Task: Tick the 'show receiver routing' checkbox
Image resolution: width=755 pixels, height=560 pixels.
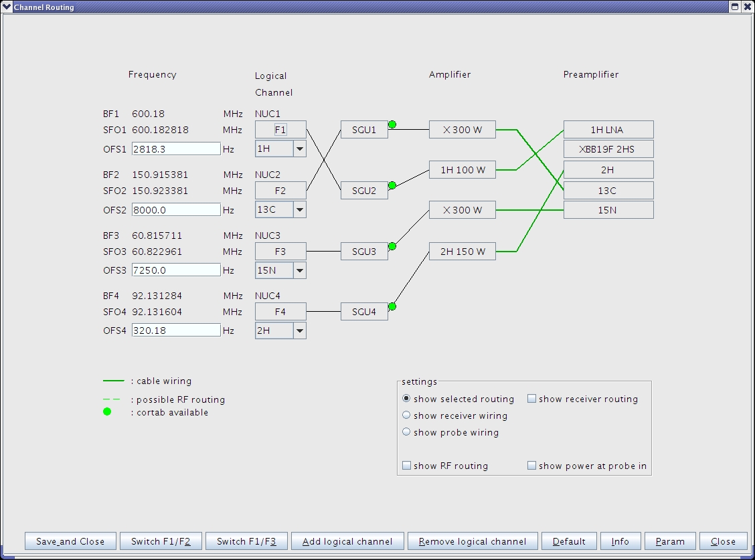Action: click(531, 399)
